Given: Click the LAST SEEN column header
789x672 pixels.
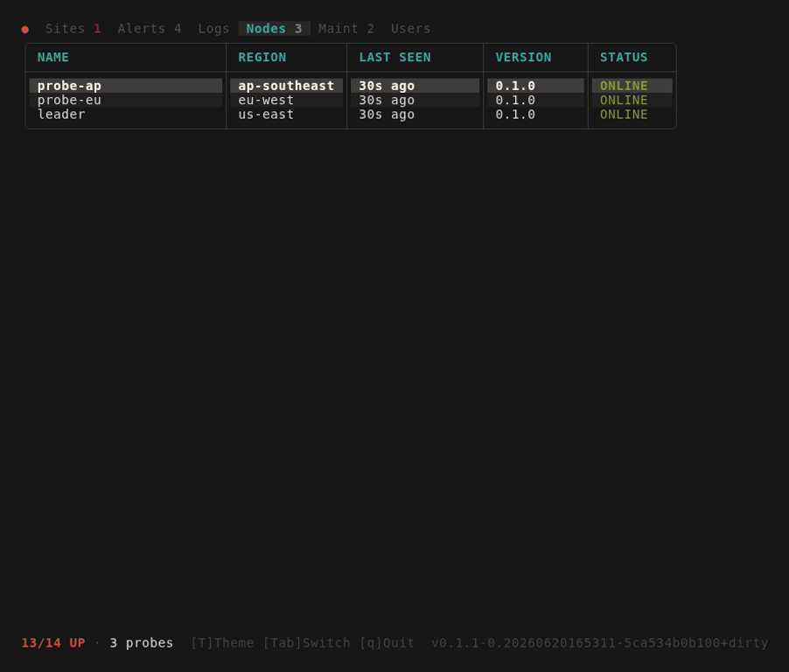Looking at the screenshot, I should point(394,58).
